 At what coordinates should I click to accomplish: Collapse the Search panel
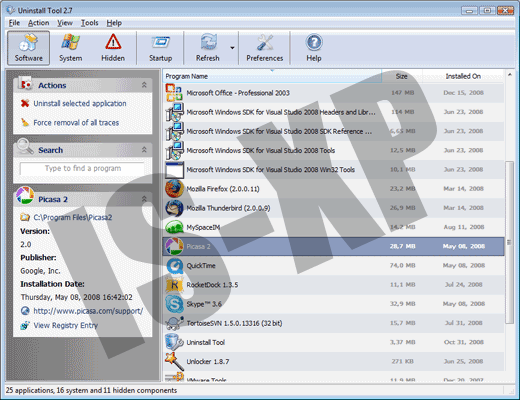[x=144, y=150]
